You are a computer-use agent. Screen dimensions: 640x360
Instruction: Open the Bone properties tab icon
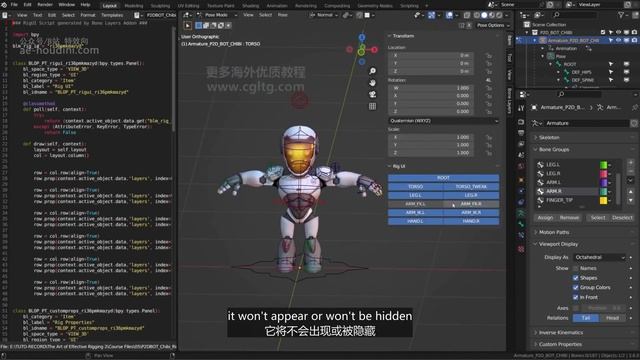coord(521,224)
